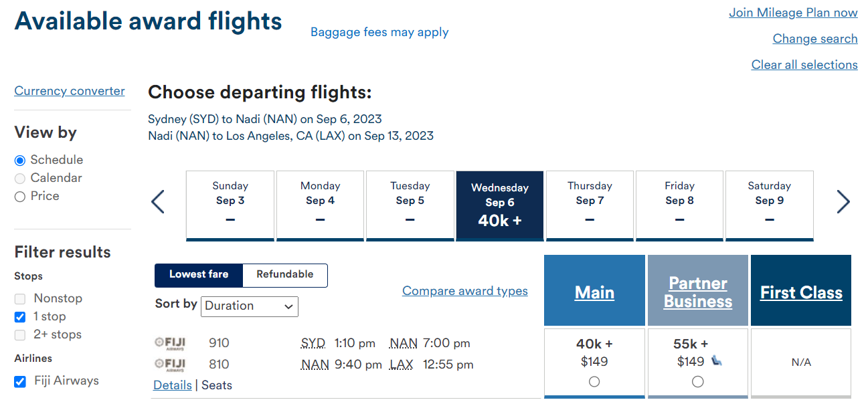Click the left arrow to see earlier dates
The height and width of the screenshot is (400, 868).
click(159, 201)
